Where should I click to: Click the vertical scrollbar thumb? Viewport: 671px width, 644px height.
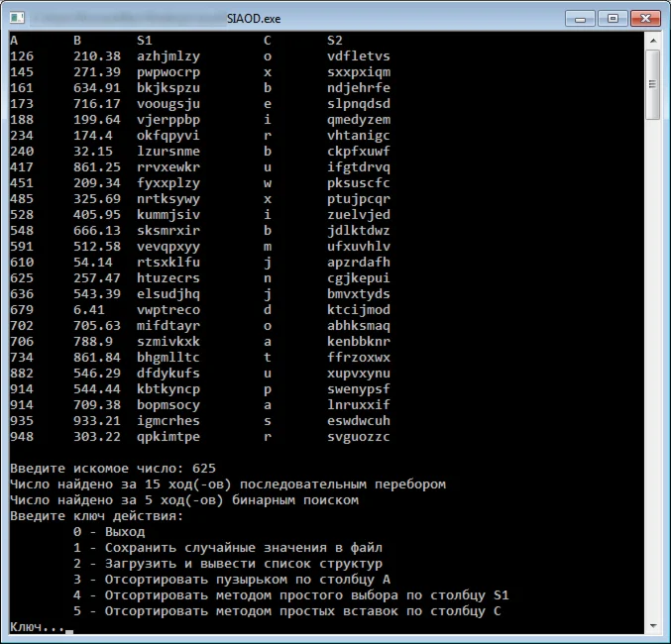[x=653, y=84]
